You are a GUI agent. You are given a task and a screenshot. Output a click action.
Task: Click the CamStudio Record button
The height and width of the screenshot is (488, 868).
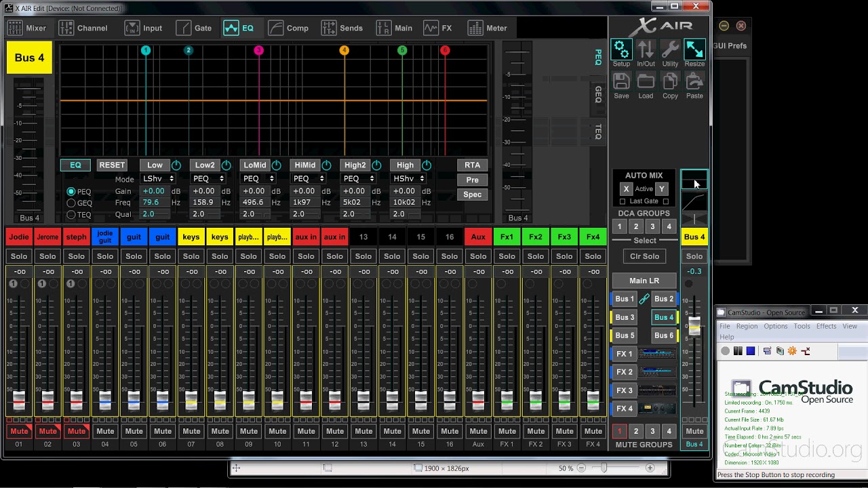click(x=726, y=351)
